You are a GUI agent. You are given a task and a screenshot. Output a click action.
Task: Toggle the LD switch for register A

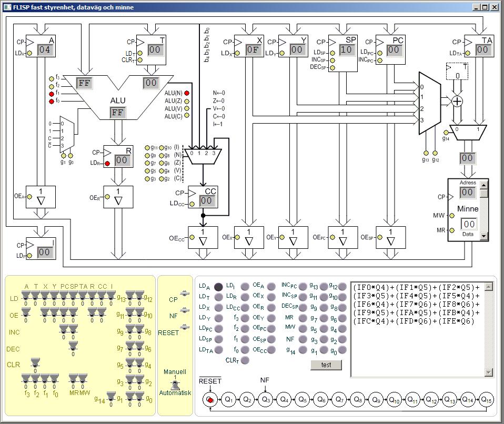(26, 296)
